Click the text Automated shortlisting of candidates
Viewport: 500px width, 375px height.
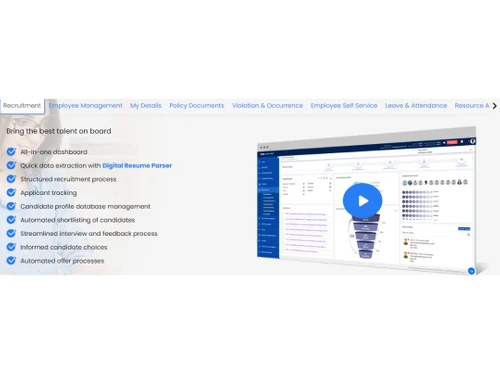78,220
